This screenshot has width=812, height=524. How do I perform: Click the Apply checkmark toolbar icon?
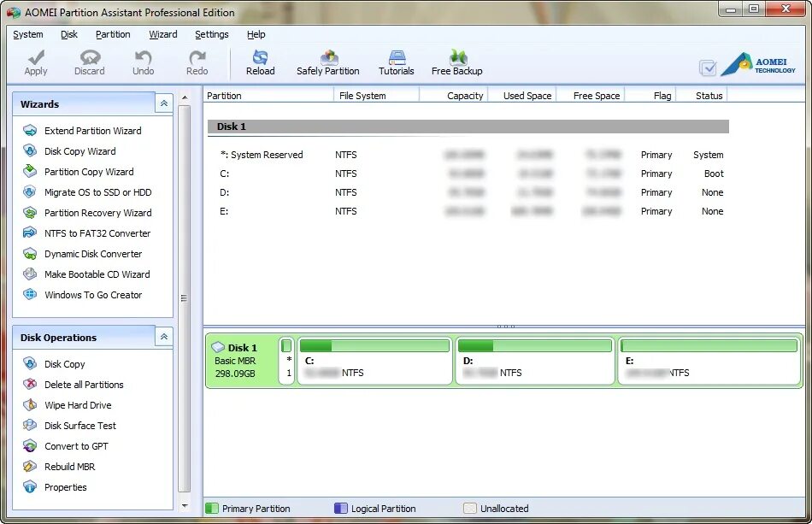36,57
